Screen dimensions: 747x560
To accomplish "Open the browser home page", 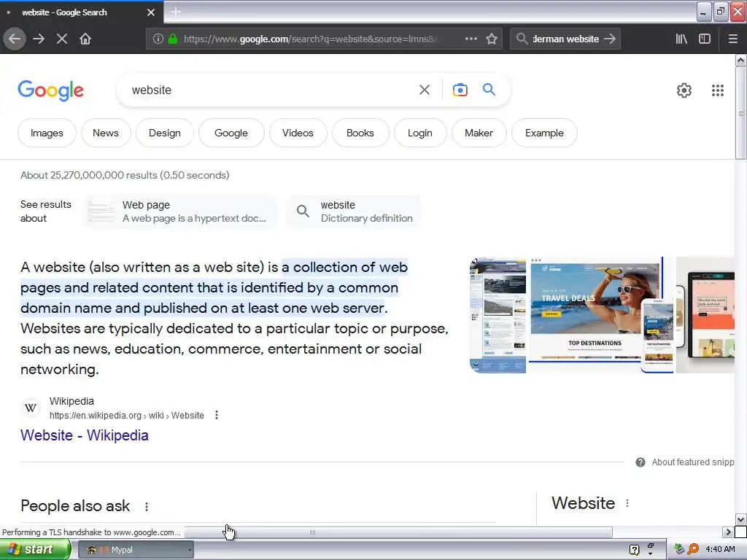I will (x=85, y=39).
